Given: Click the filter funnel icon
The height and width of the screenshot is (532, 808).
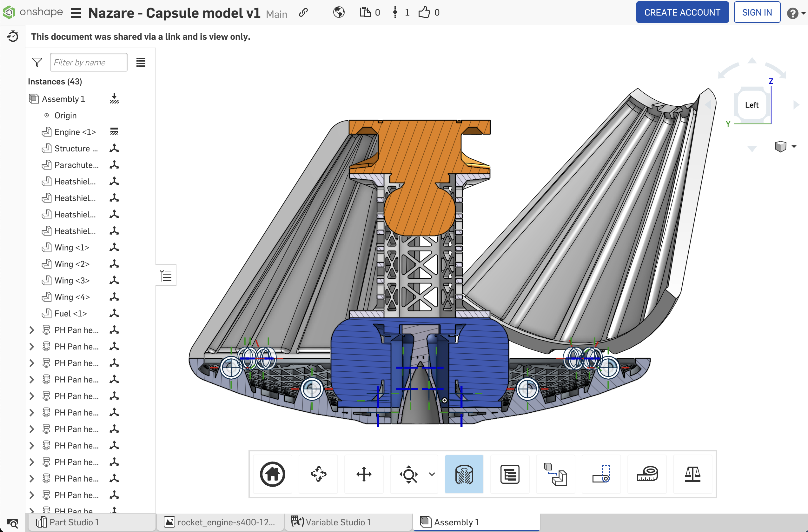Looking at the screenshot, I should tap(37, 62).
